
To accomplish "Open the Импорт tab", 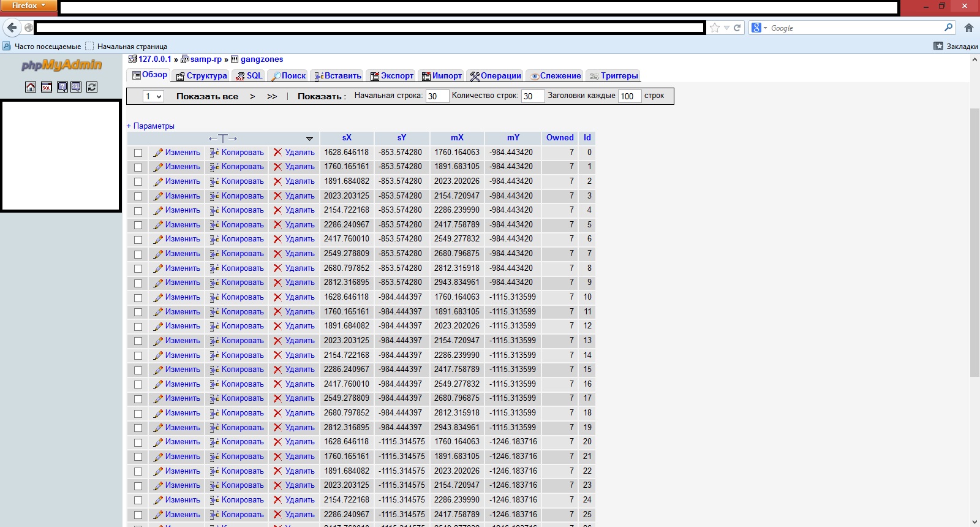I will pyautogui.click(x=442, y=76).
